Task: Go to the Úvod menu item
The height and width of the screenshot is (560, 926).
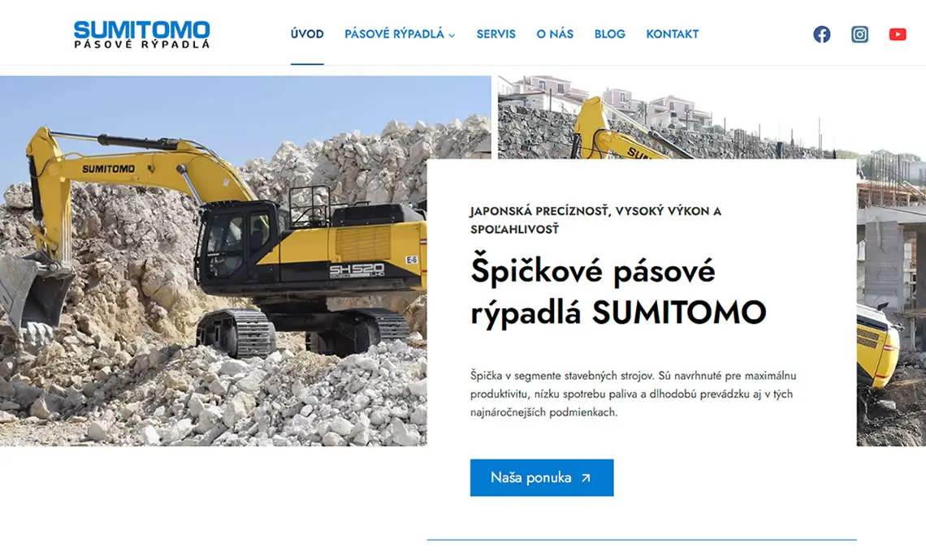Action: coord(307,34)
